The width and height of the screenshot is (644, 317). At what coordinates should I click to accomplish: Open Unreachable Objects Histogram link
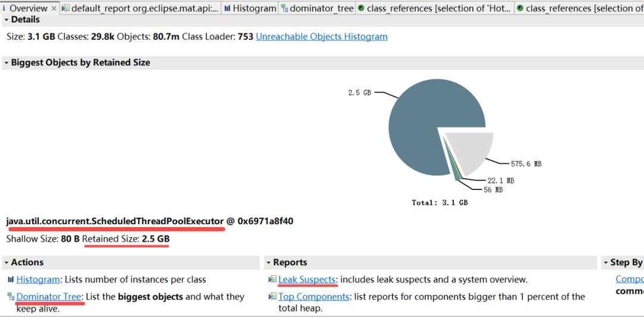[x=321, y=36]
